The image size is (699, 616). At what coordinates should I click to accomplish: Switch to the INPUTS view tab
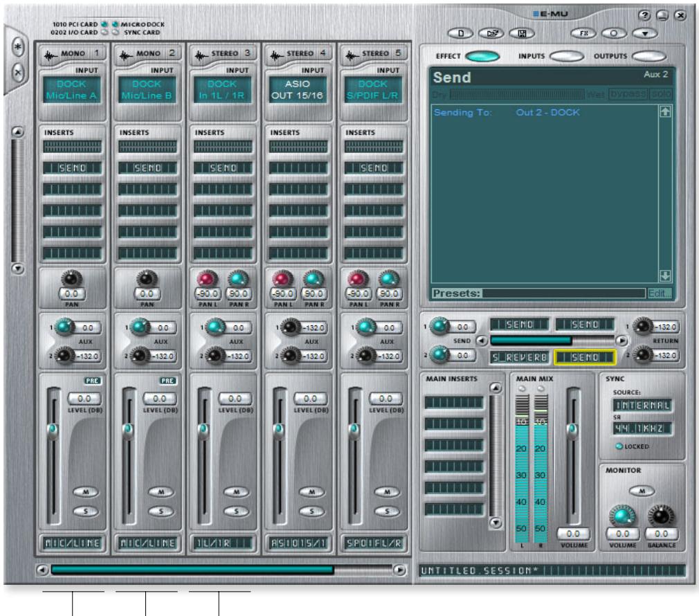567,56
